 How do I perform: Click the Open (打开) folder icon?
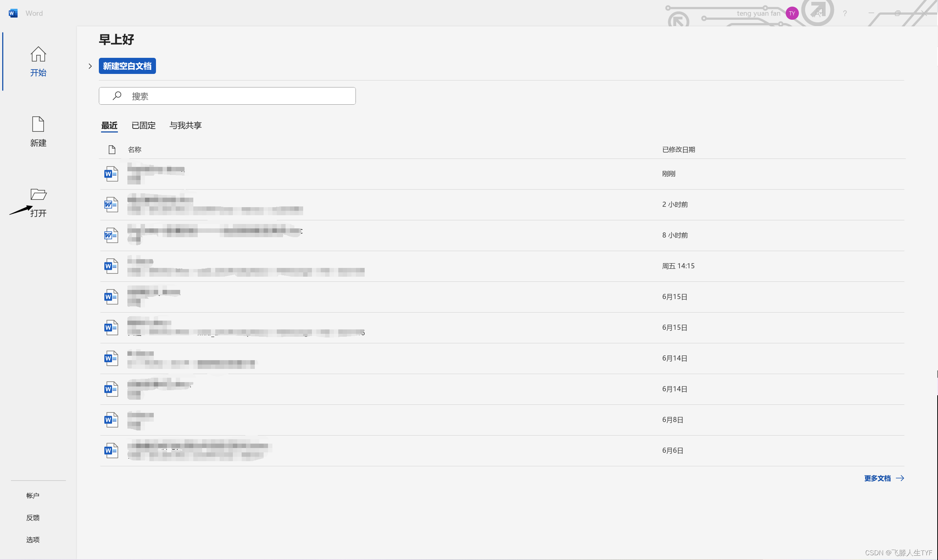click(x=38, y=195)
